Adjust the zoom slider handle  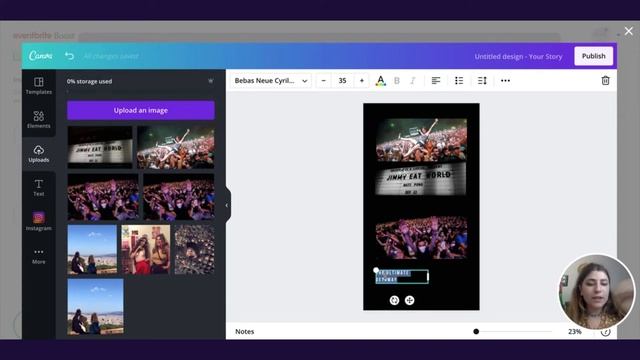coord(476,331)
